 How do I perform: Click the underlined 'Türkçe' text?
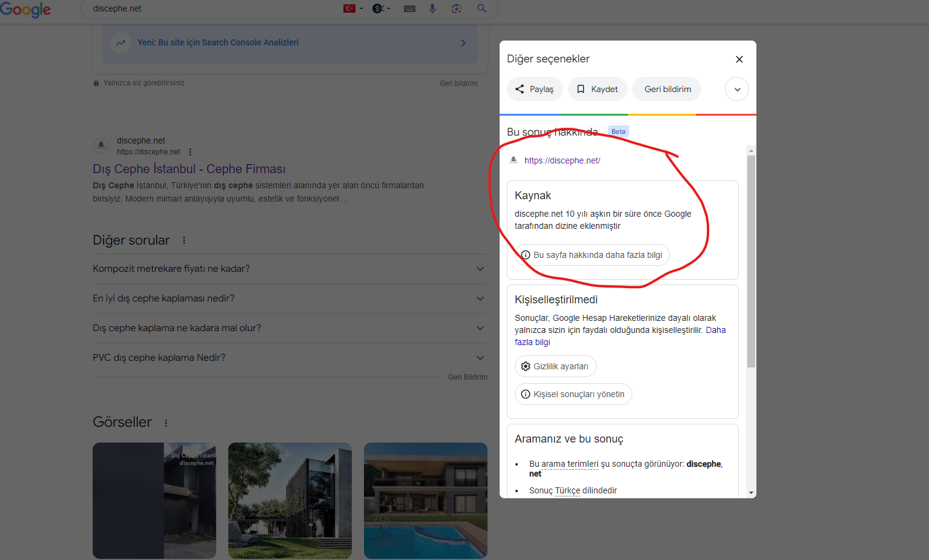(567, 490)
